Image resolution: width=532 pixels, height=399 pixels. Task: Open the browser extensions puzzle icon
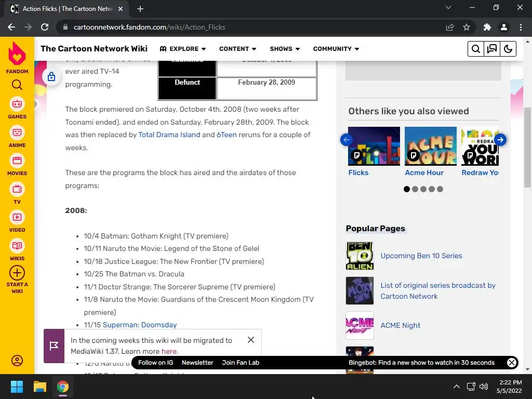tap(487, 27)
